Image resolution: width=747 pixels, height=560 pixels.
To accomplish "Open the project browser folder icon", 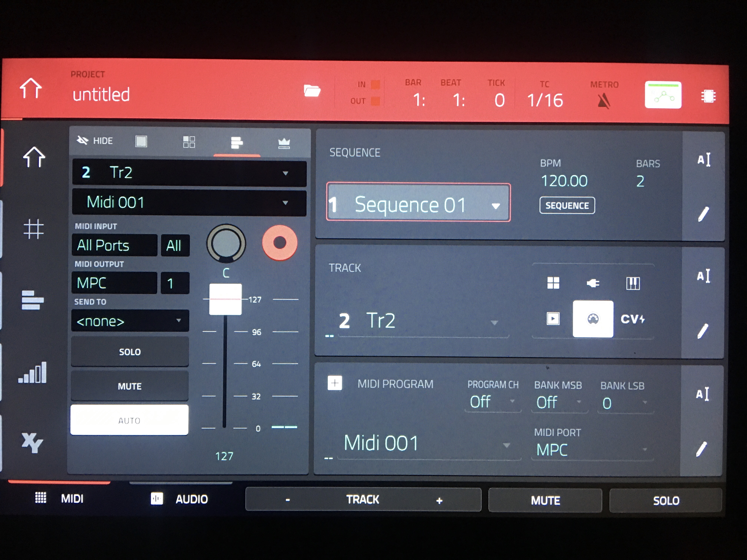I will point(312,91).
